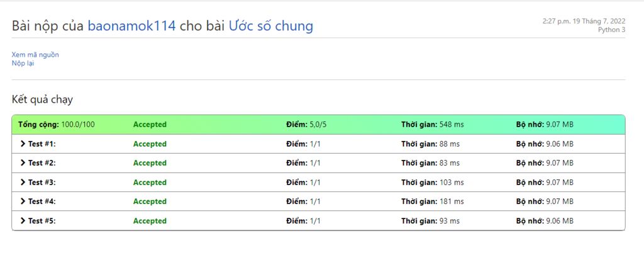Screen dimensions: 644x260
Task: Expand Test #4 chevron arrow
Action: [23, 201]
